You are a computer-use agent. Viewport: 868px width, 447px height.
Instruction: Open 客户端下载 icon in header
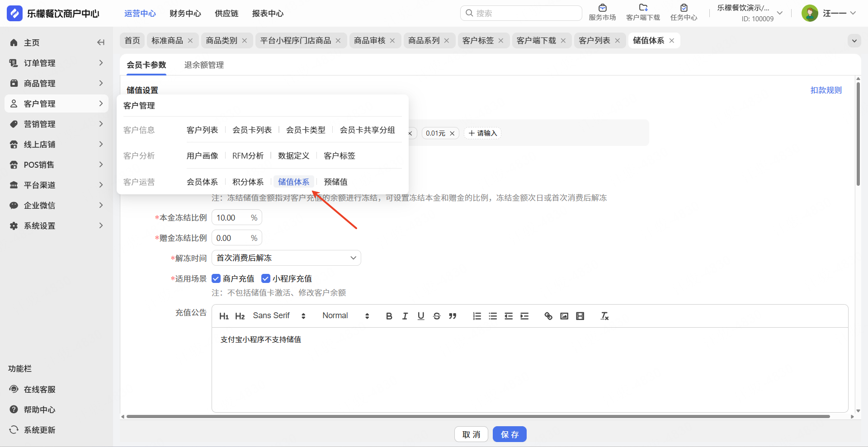click(x=643, y=8)
